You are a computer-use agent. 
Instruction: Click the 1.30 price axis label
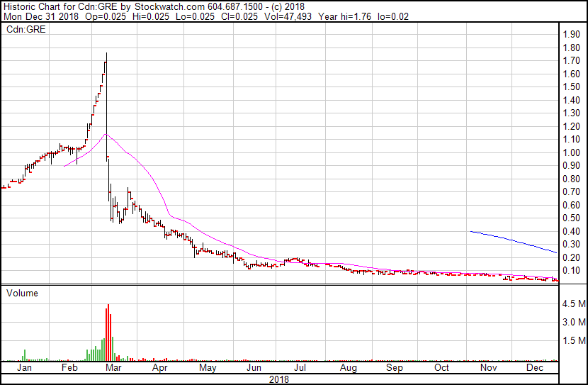[572, 113]
